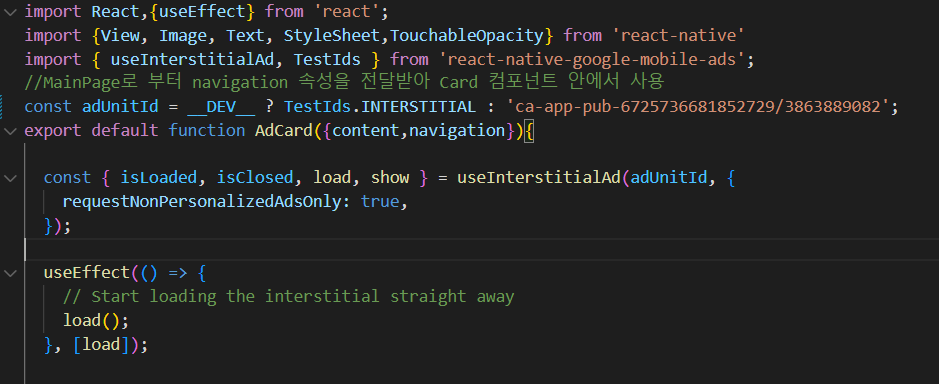This screenshot has width=939, height=384.
Task: Collapse the fold chevron beside the import React line
Action: pos(10,11)
